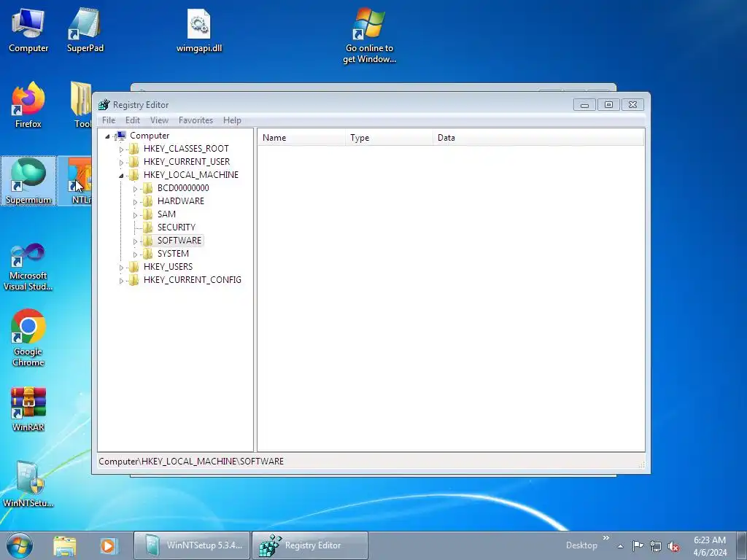The width and height of the screenshot is (747, 560).
Task: Open the Favorites menu
Action: click(x=196, y=120)
